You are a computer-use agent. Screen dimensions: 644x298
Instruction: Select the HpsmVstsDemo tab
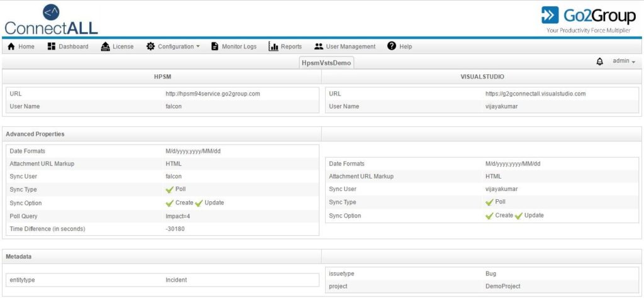pos(326,63)
